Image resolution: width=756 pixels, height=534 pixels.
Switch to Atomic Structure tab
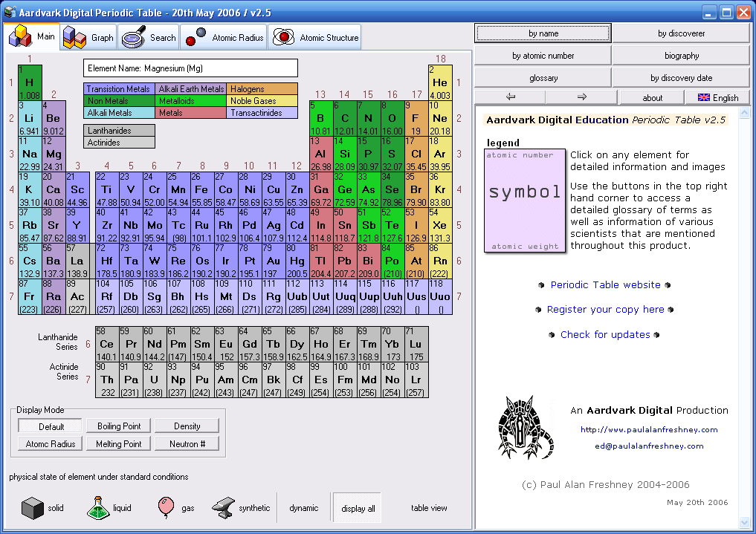[315, 37]
